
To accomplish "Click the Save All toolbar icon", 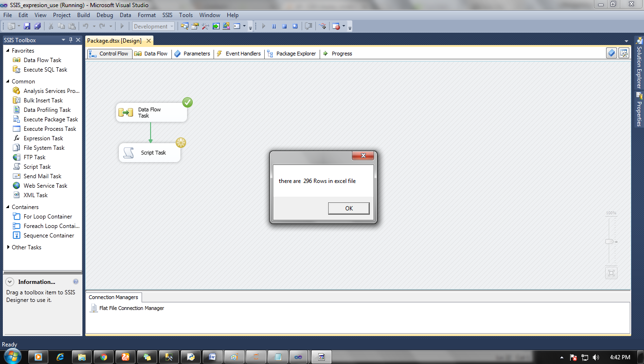I will 37,27.
